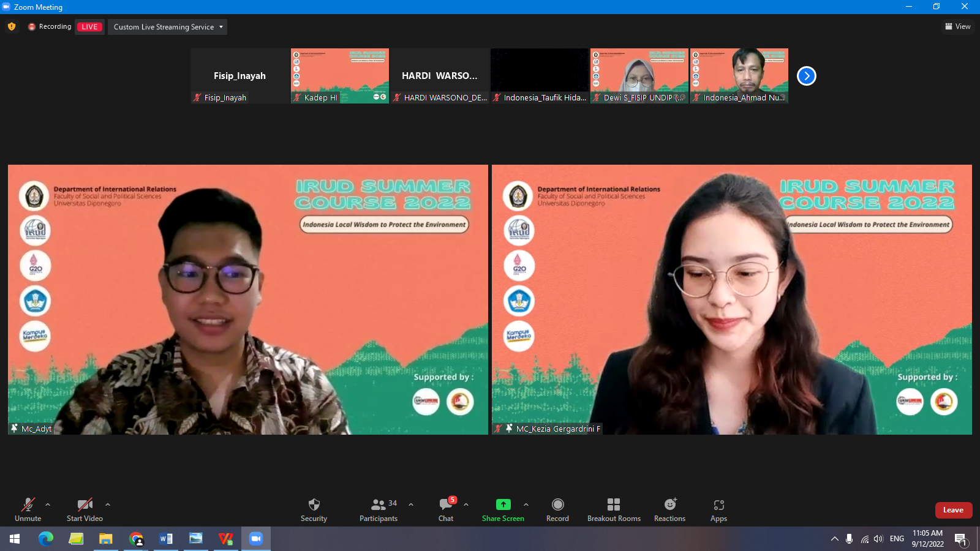Toggle the meeting Record button
Image resolution: width=980 pixels, height=551 pixels.
coord(557,509)
